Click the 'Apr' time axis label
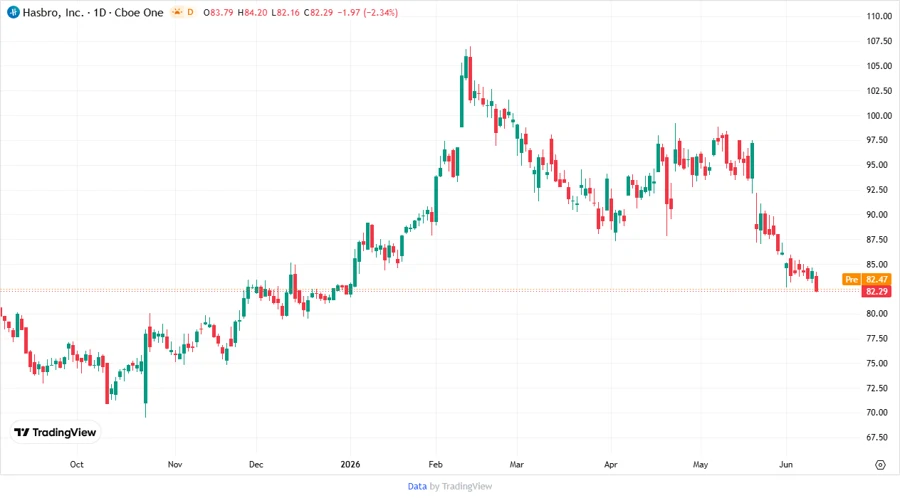This screenshot has height=498, width=900. [x=611, y=464]
